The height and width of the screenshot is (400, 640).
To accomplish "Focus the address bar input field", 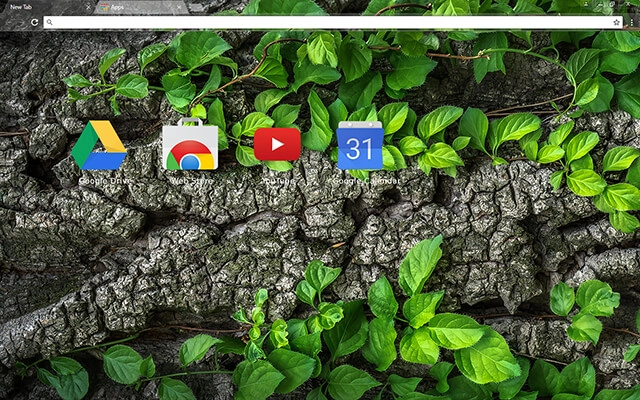I will (333, 22).
